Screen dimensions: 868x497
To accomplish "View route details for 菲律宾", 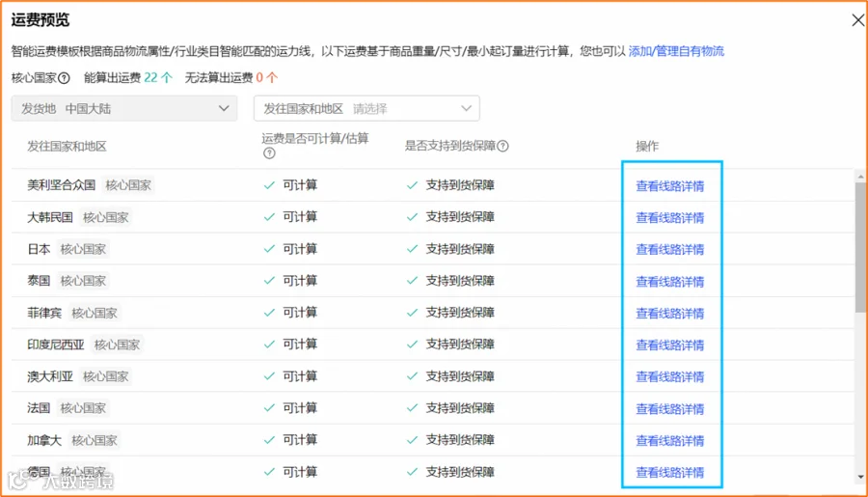I will coord(670,314).
